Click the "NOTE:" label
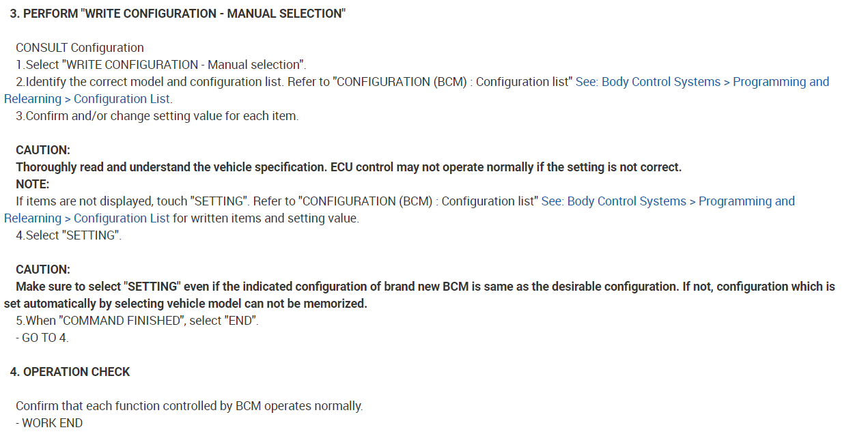Viewport: 868px width, 434px height. click(33, 184)
